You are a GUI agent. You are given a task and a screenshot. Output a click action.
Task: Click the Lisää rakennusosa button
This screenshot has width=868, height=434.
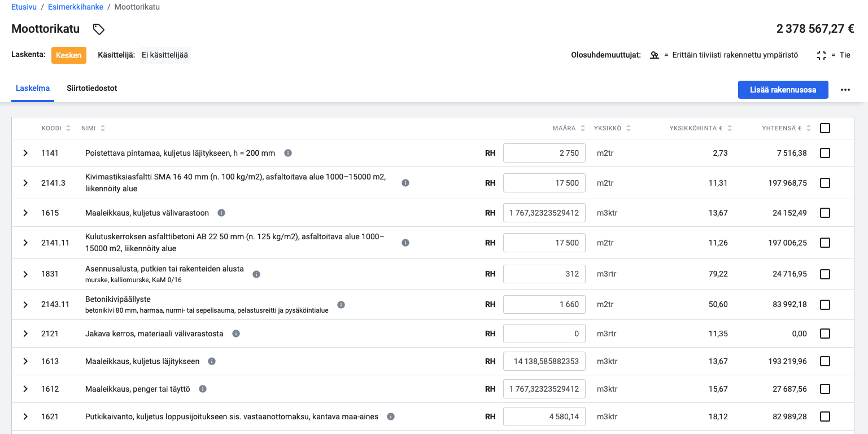(783, 90)
